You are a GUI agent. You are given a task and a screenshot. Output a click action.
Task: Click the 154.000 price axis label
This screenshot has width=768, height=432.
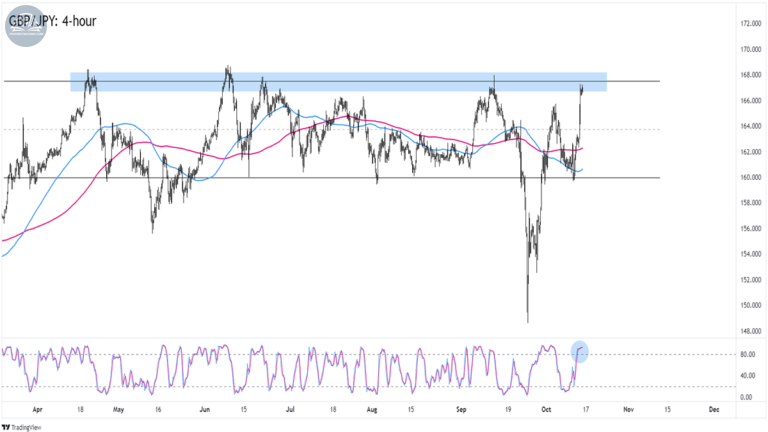(x=751, y=254)
